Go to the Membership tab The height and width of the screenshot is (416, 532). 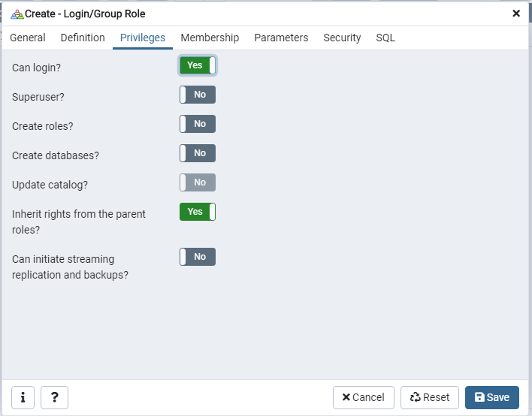pyautogui.click(x=210, y=38)
